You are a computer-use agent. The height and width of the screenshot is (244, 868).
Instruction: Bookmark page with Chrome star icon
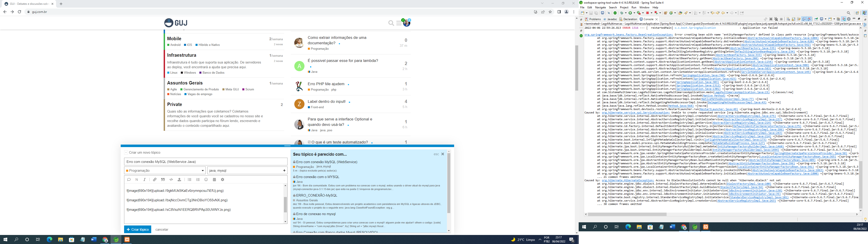click(x=550, y=12)
